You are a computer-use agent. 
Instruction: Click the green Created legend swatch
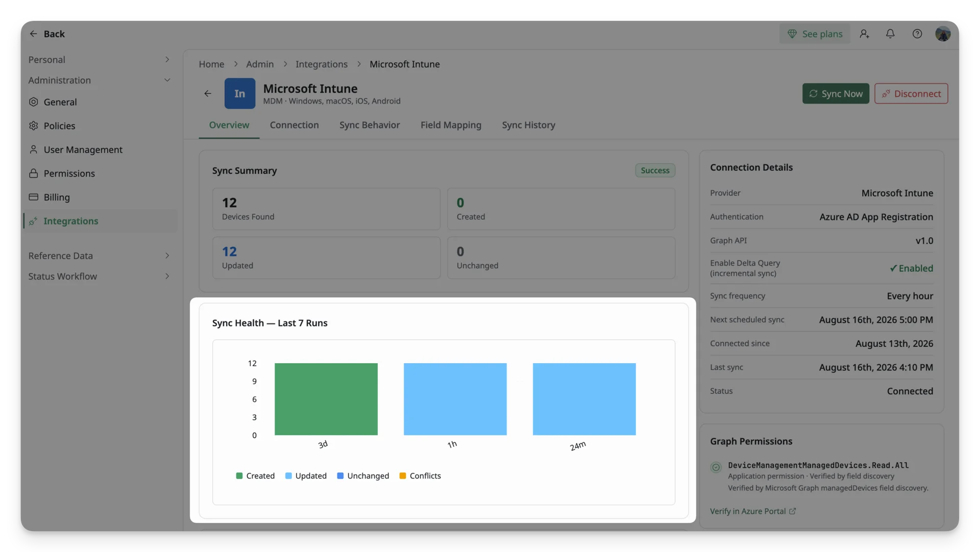(239, 476)
